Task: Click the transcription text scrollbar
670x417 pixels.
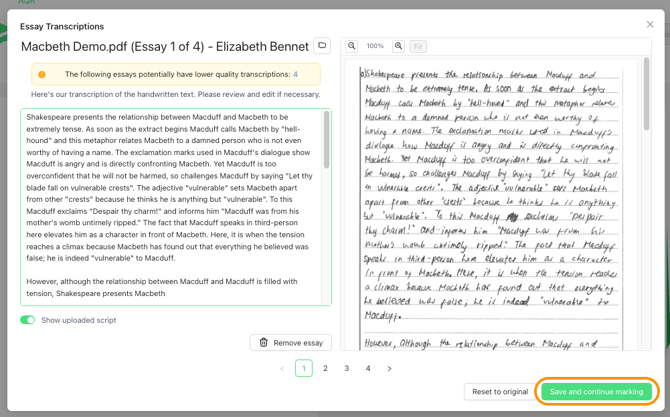Action: (x=327, y=139)
